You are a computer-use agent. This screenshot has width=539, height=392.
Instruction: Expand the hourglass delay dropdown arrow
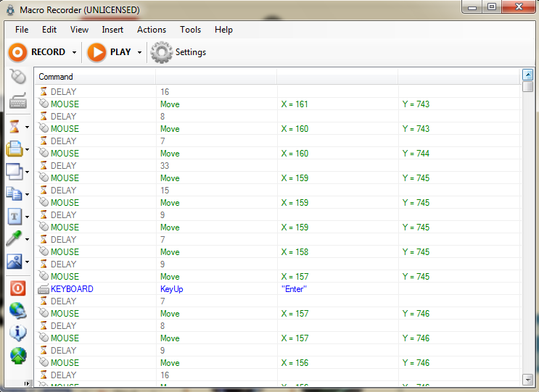click(x=27, y=127)
